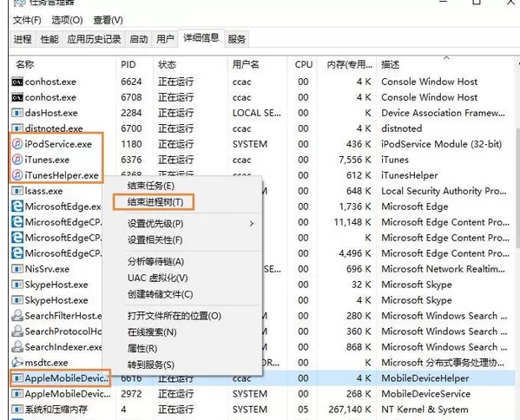Click the 系统和压缩内存 process icon
Viewport: 520px width, 420px height.
coord(17,409)
